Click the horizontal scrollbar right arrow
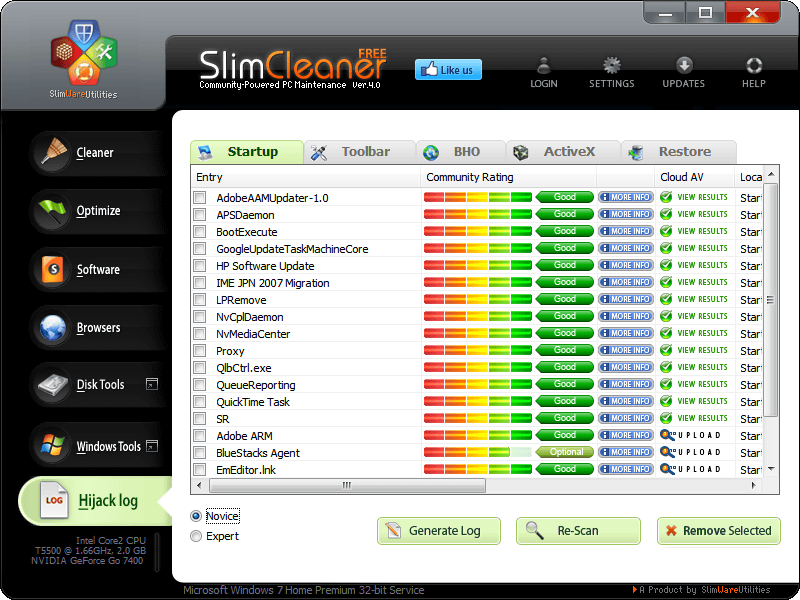This screenshot has height=600, width=800. tap(754, 485)
